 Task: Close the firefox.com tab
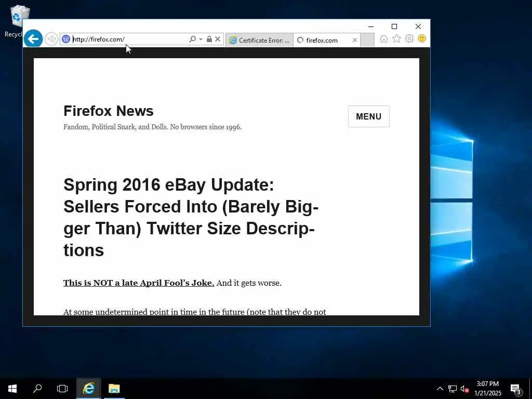(x=354, y=40)
